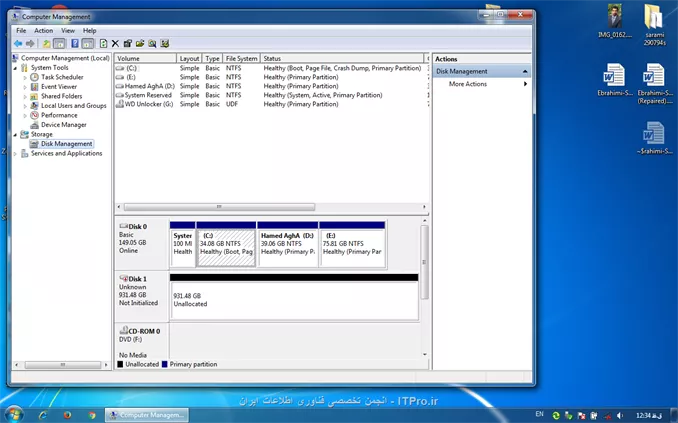Select the Storage node

[x=42, y=134]
